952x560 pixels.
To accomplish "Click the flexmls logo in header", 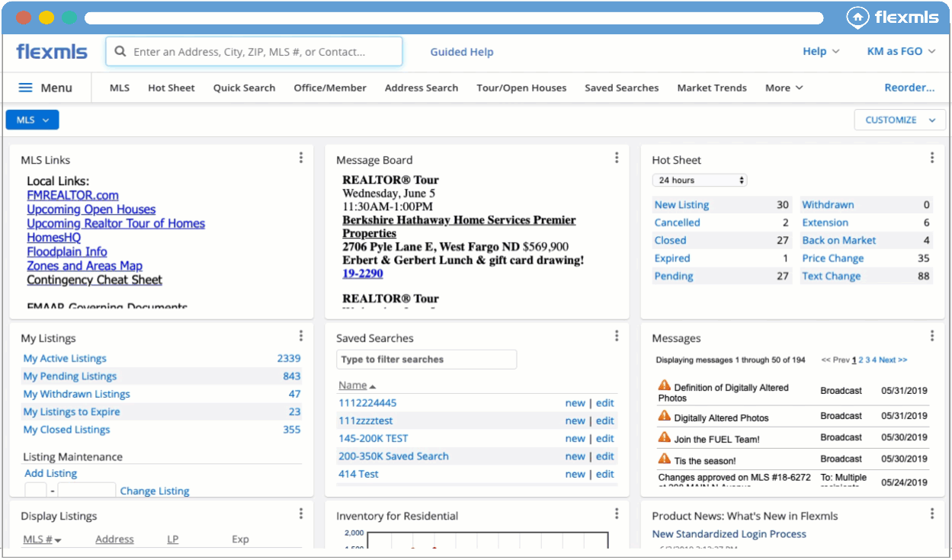I will point(52,52).
